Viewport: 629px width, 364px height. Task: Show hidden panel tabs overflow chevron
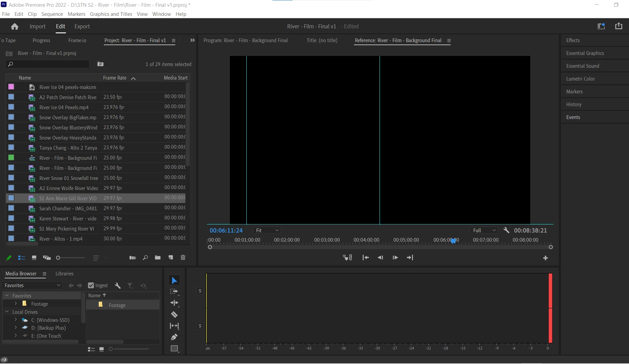click(x=192, y=40)
